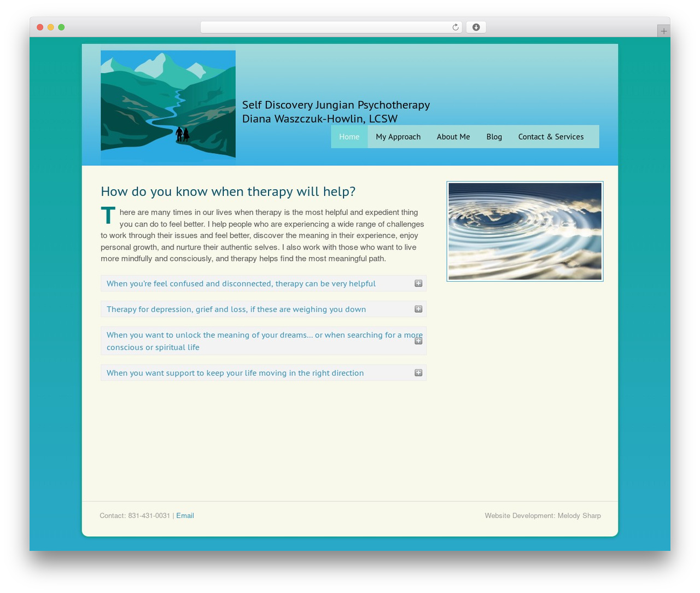Expand plus icon for keep your life moving
The width and height of the screenshot is (700, 593).
(418, 373)
